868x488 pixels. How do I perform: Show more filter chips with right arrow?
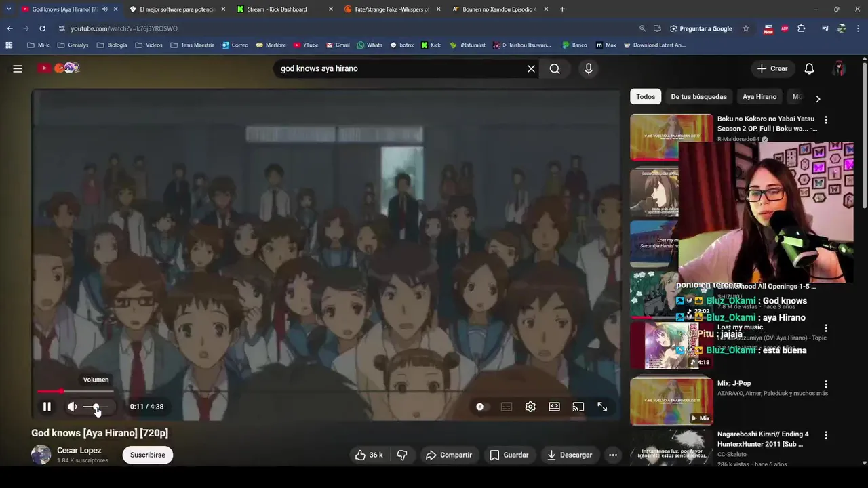(818, 98)
